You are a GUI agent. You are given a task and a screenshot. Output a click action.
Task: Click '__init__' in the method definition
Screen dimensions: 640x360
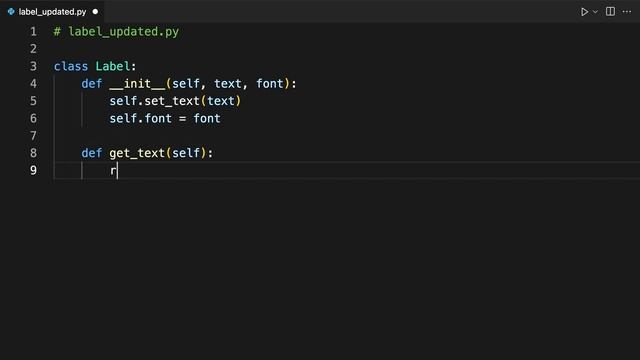137,84
